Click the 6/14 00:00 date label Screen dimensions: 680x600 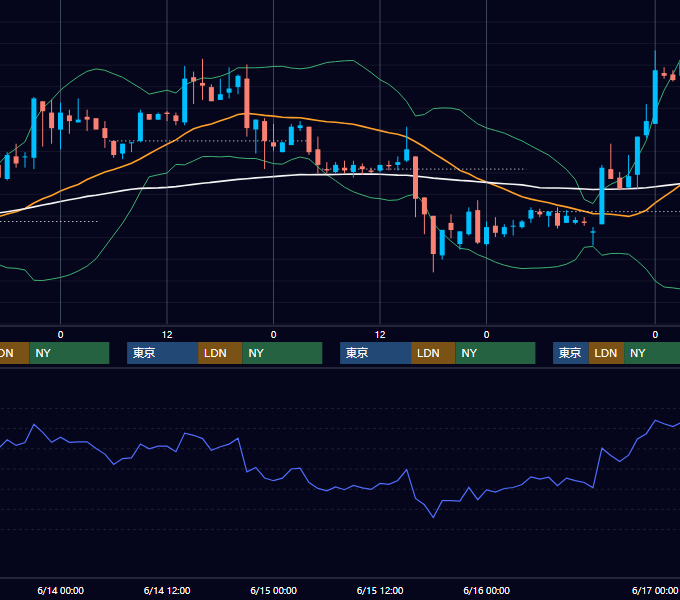click(60, 590)
